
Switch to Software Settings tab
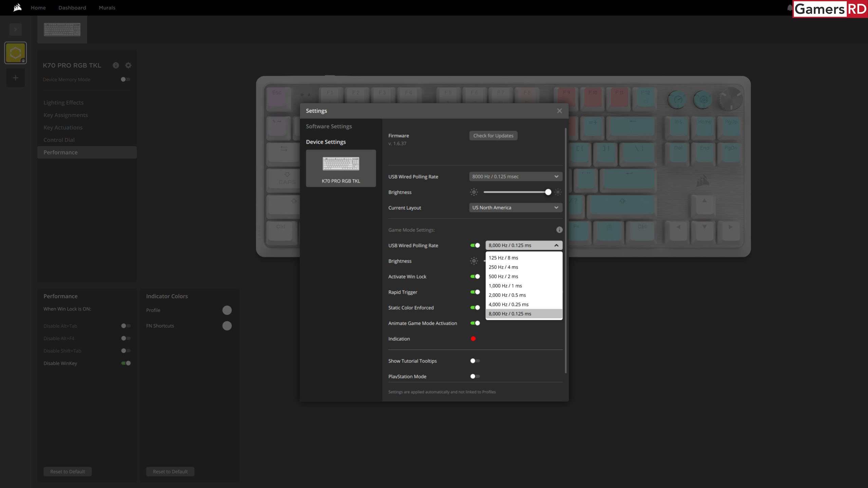point(329,126)
